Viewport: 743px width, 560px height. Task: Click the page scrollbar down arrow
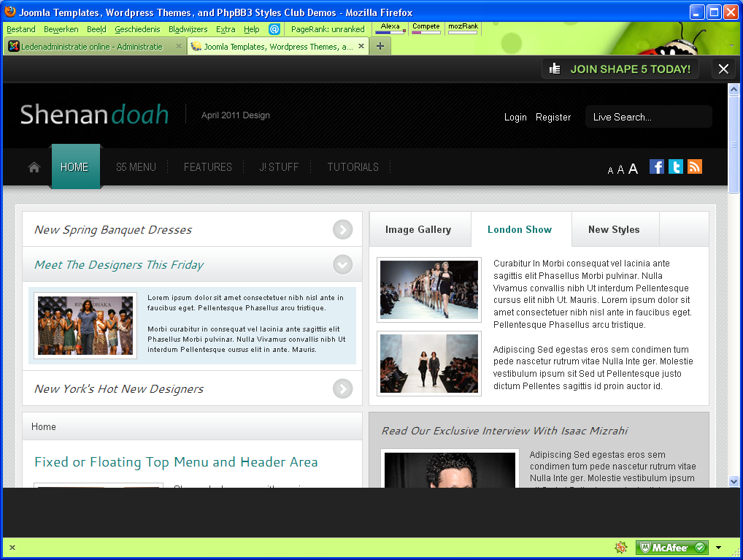pos(734,481)
